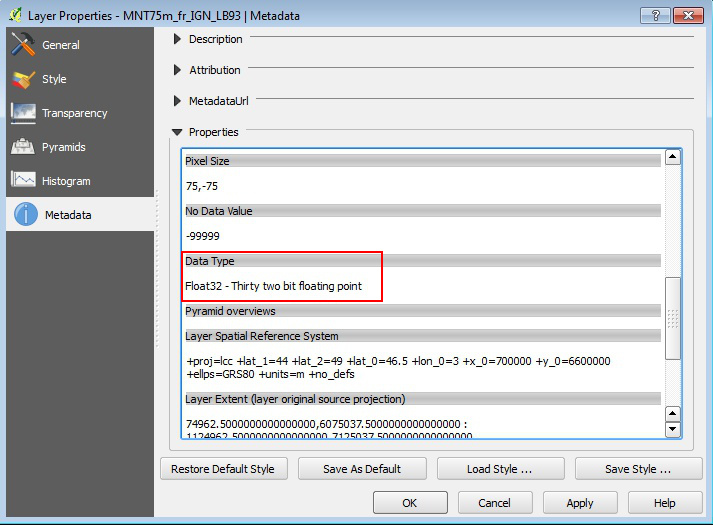Click Save As Default button
Viewport: 713px width, 525px height.
[x=362, y=469]
